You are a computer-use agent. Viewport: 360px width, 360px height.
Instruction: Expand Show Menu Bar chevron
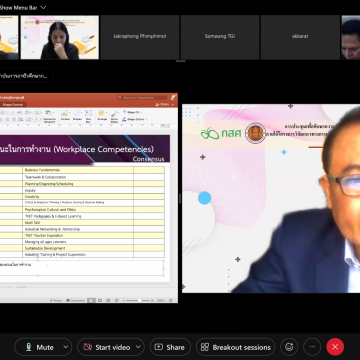point(43,7)
